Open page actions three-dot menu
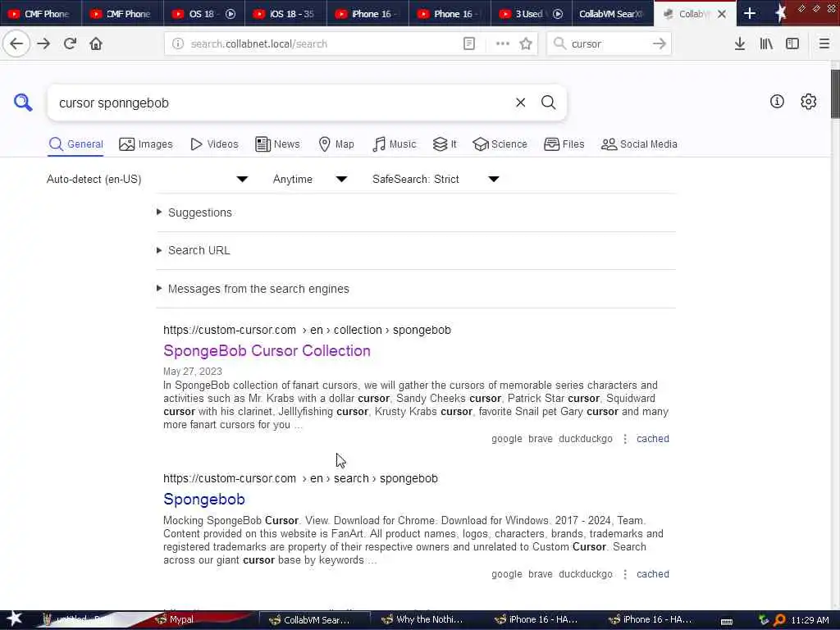Viewport: 840px width, 630px height. 502,43
